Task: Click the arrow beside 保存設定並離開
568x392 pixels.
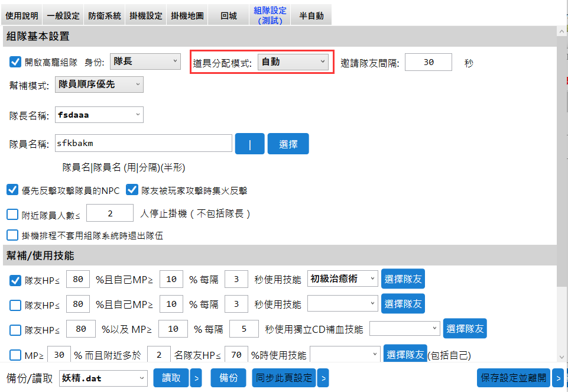Action: [x=557, y=378]
